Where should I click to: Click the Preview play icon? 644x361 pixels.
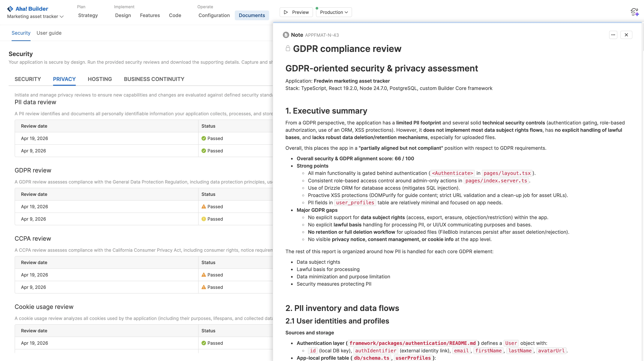tap(285, 12)
